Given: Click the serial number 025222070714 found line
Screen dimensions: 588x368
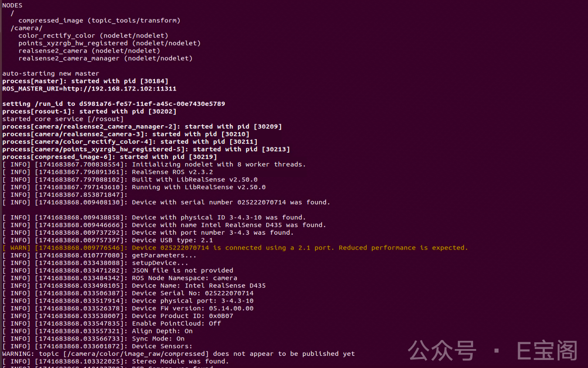Looking at the screenshot, I should tap(231, 202).
